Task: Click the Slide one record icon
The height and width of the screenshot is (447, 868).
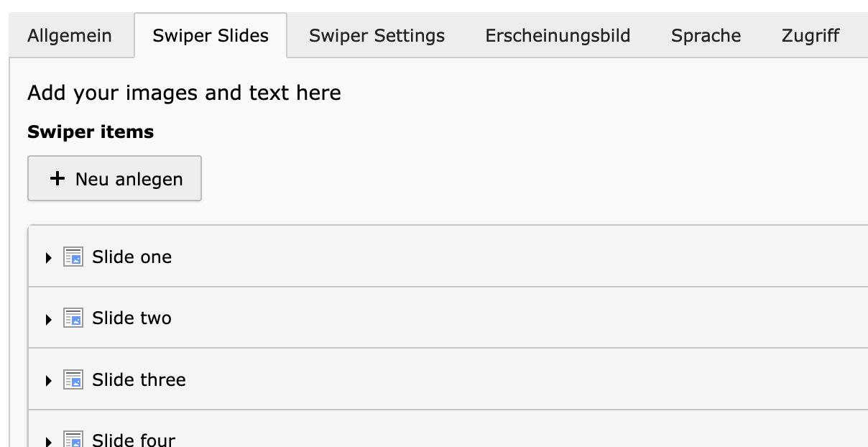Action: tap(73, 257)
